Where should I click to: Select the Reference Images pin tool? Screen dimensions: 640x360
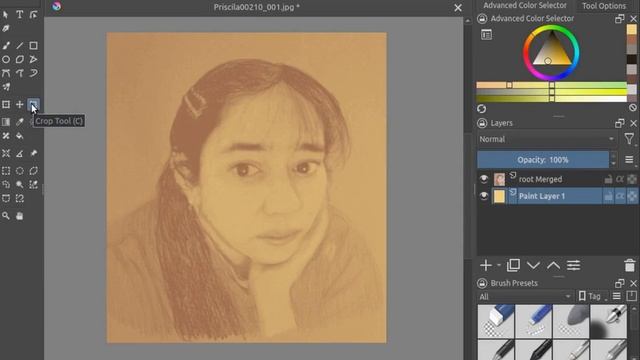33,153
